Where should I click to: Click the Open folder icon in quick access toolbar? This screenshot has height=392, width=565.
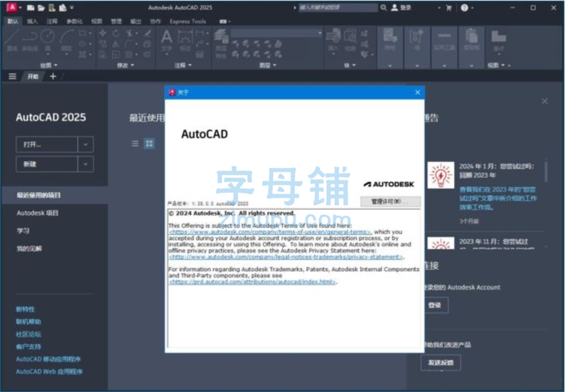coord(42,8)
